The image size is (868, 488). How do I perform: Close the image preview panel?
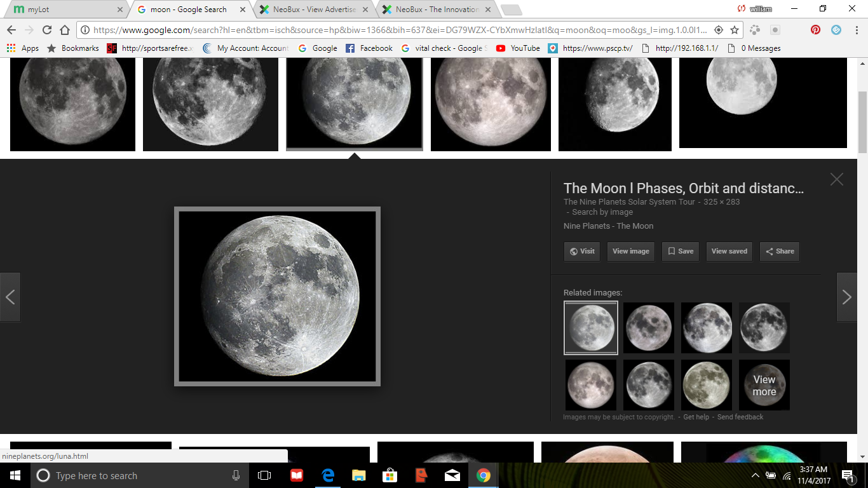[836, 179]
